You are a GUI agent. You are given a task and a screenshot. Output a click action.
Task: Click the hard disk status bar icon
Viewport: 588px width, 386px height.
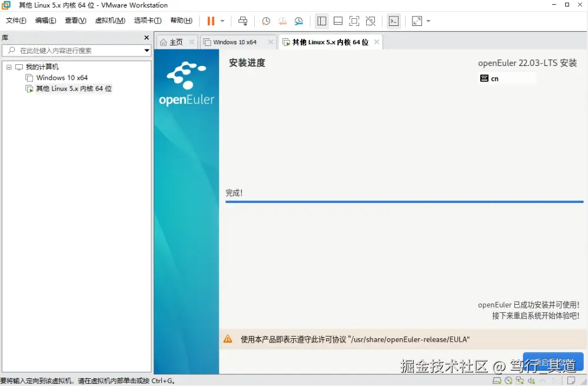(x=497, y=381)
